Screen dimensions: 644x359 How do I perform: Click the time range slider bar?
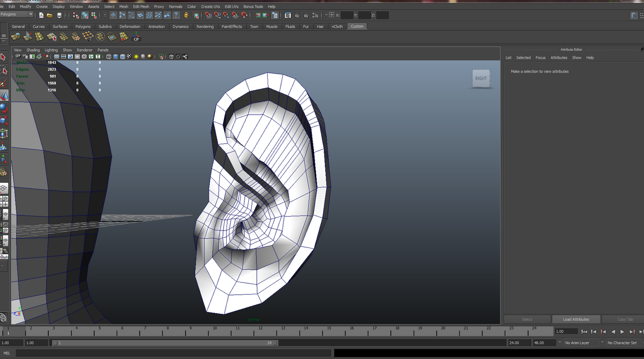click(165, 343)
